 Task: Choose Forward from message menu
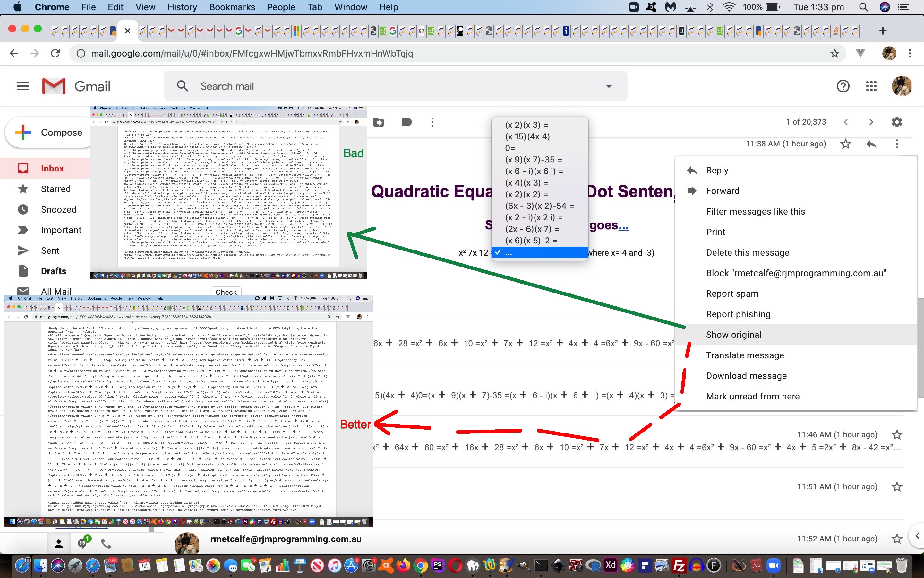coord(796,191)
